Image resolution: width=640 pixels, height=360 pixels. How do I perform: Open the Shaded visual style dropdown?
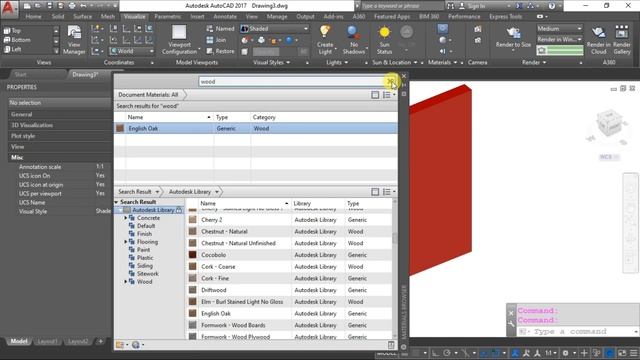click(274, 29)
